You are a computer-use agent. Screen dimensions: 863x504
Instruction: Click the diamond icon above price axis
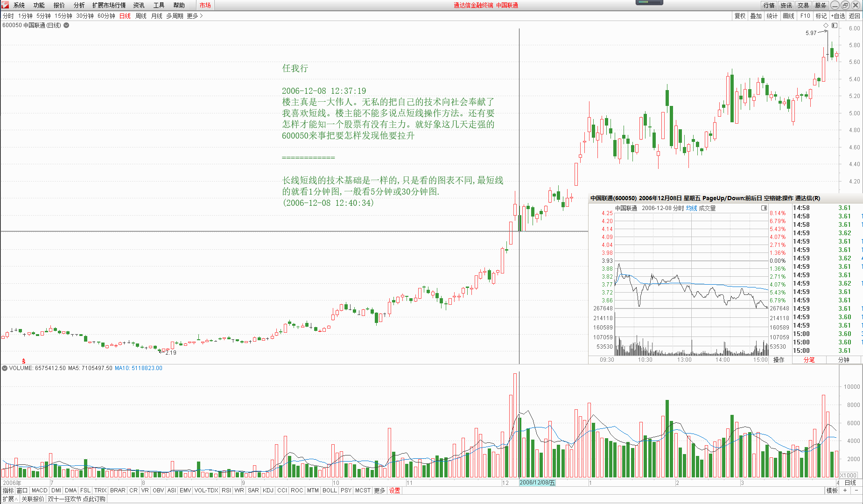[826, 25]
